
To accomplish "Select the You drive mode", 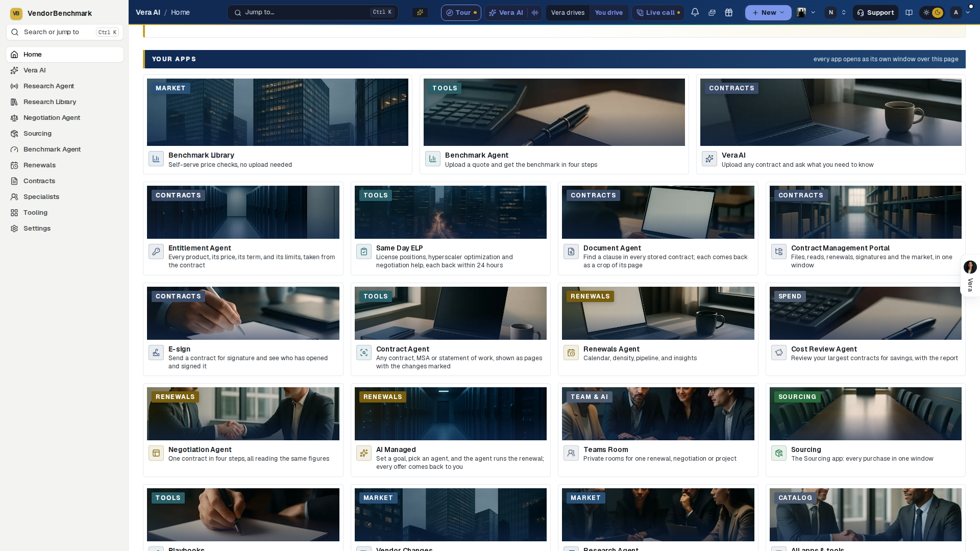I will click(608, 12).
